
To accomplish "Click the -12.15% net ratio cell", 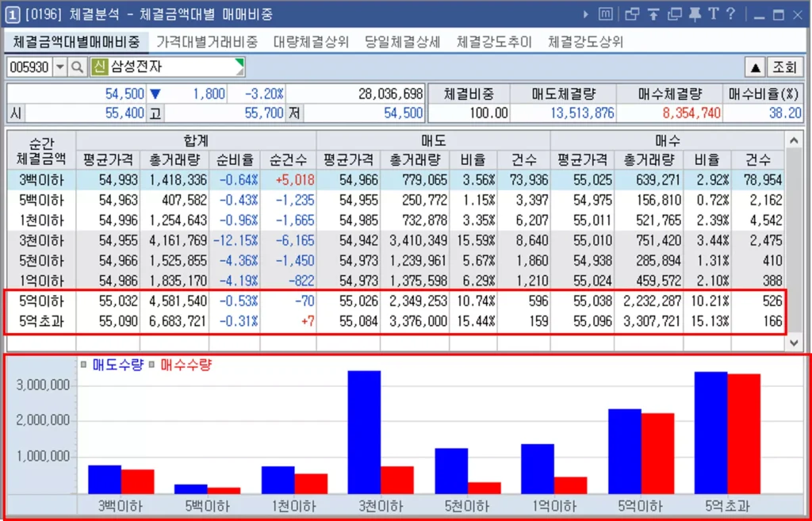I will coord(235,241).
